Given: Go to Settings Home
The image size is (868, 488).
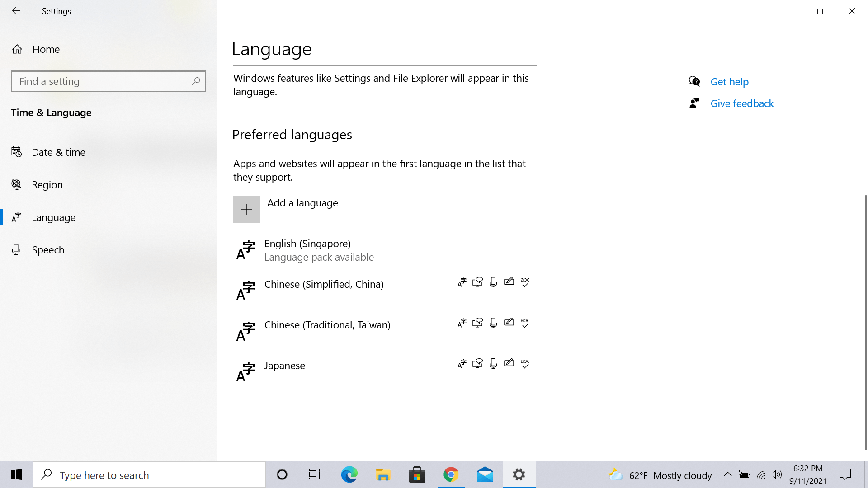Looking at the screenshot, I should [x=46, y=49].
